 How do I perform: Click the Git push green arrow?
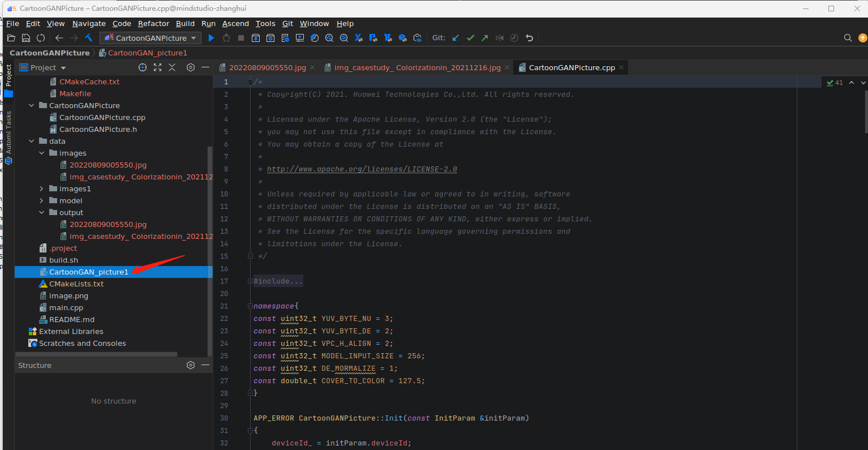coord(485,38)
